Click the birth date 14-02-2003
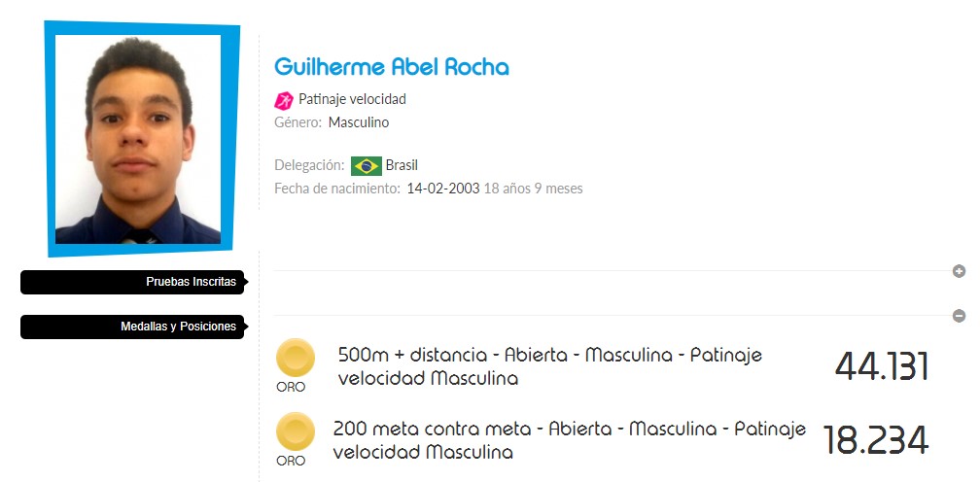This screenshot has width=980, height=482. coord(443,188)
